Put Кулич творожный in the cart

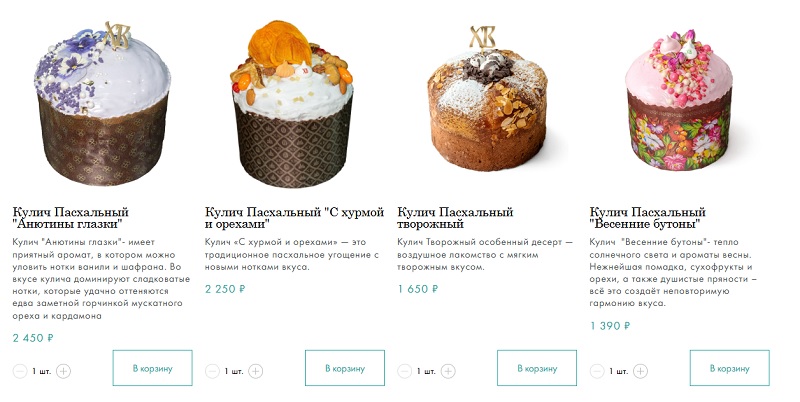[537, 368]
